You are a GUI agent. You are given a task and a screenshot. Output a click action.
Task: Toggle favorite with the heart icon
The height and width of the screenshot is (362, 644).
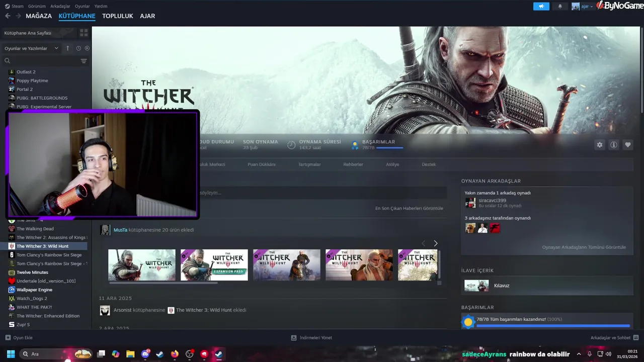click(x=627, y=145)
